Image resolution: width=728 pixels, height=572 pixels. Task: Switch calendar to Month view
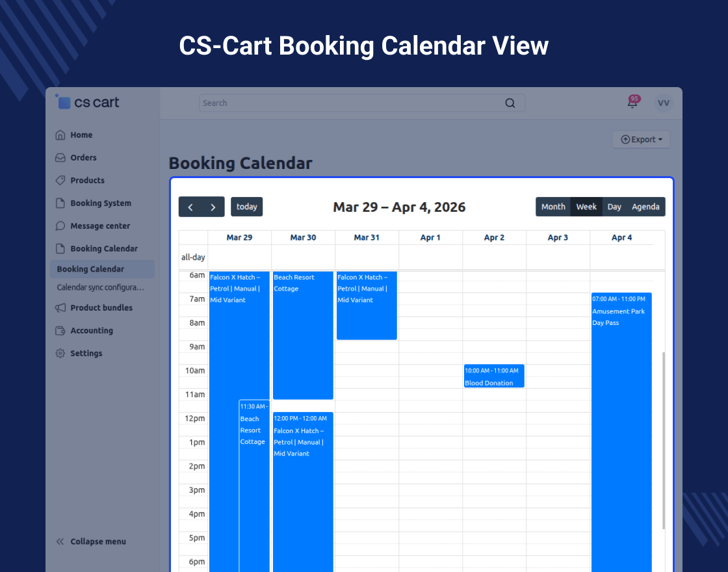point(553,207)
